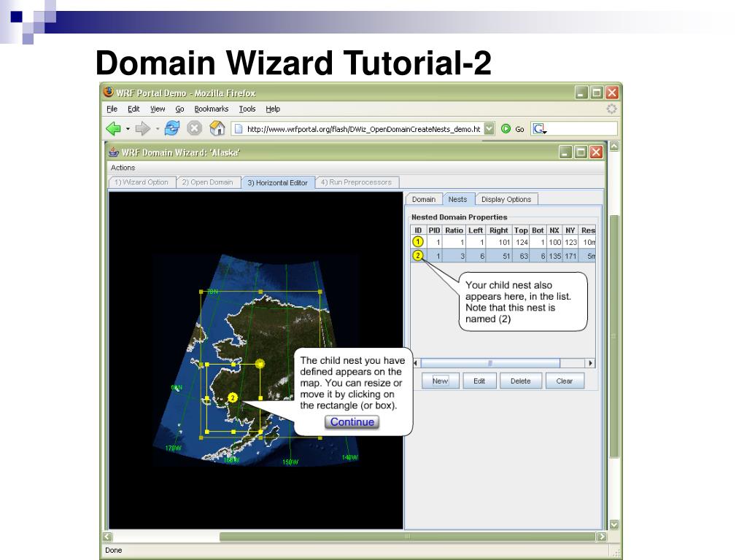Image resolution: width=747 pixels, height=560 pixels.
Task: Open the Display Options tab
Action: click(506, 200)
